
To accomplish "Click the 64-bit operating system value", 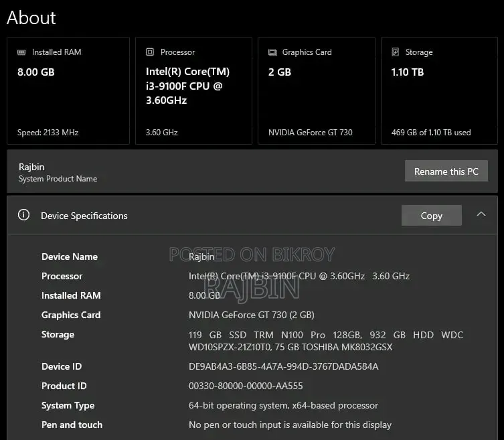I will (x=283, y=406).
